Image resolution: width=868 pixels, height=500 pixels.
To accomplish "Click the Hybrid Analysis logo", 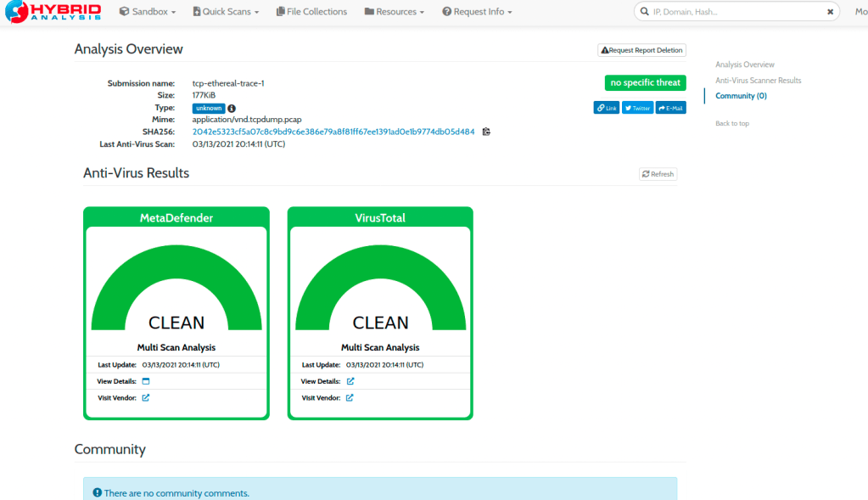I will pyautogui.click(x=52, y=12).
